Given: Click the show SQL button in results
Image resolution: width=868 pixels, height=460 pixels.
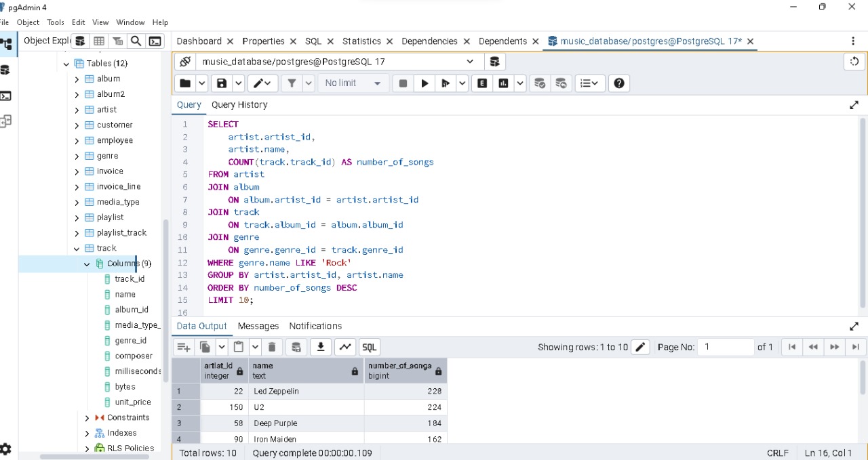Looking at the screenshot, I should tap(369, 347).
